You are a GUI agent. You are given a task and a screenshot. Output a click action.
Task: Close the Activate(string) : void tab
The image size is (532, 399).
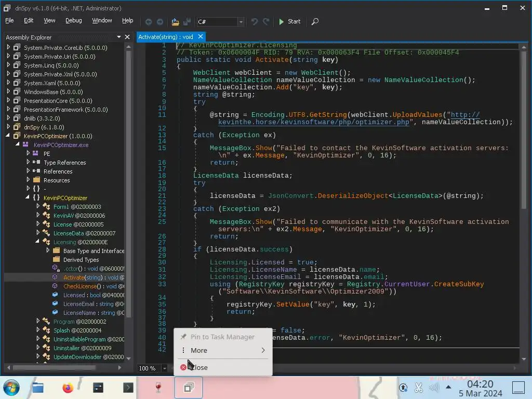(x=201, y=36)
